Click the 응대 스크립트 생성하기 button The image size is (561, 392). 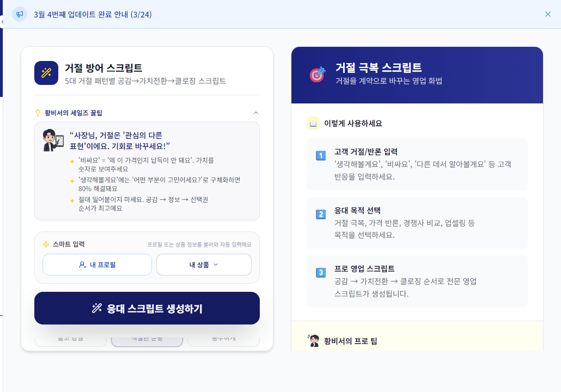tap(147, 308)
